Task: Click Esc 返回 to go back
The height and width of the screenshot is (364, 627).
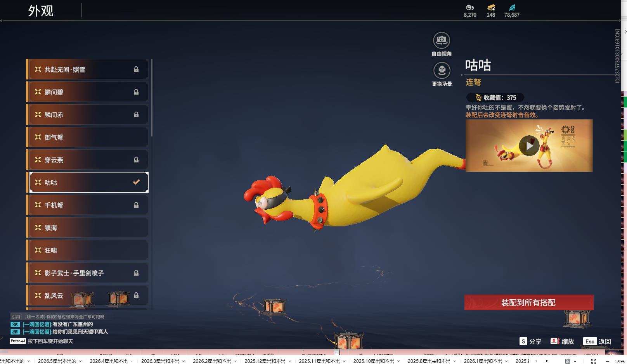Action: click(597, 341)
